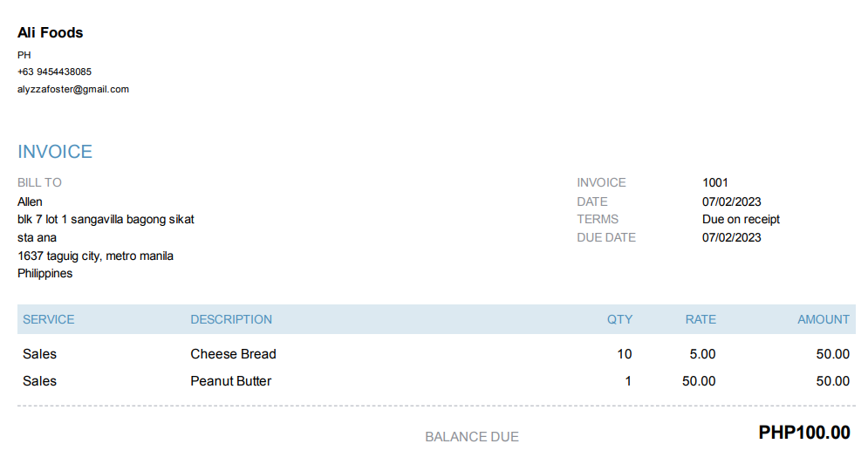Click invoice number 1001
Screen dimensions: 868x471
pos(714,182)
